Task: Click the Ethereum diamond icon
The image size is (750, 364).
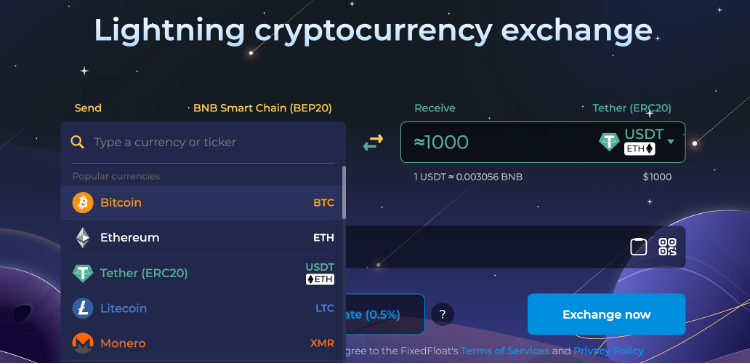Action: point(83,238)
